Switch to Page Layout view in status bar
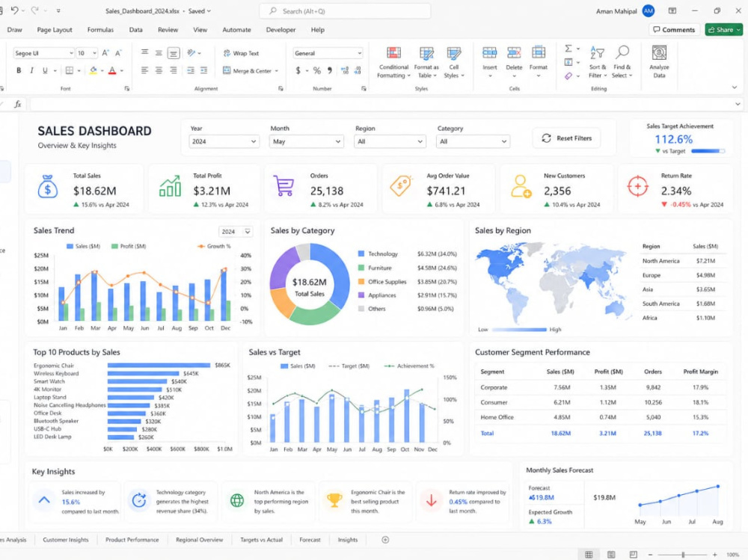748x560 pixels. click(x=611, y=554)
